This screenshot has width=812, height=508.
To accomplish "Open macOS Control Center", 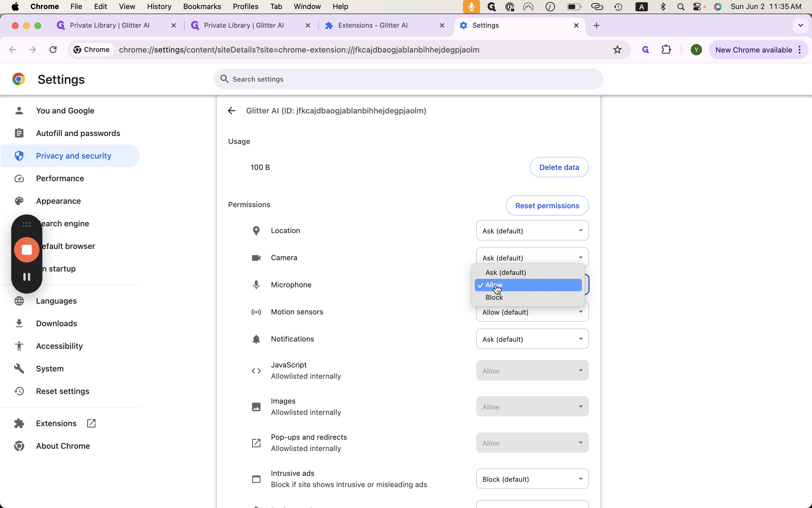I will 697,7.
